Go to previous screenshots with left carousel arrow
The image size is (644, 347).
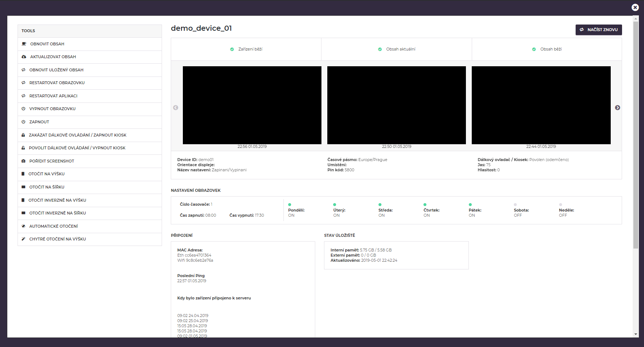coord(176,108)
